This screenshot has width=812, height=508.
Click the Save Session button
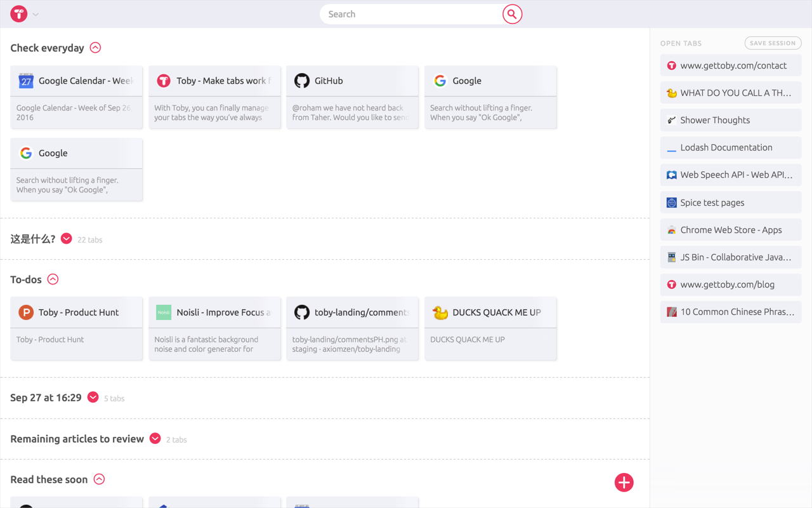[773, 43]
